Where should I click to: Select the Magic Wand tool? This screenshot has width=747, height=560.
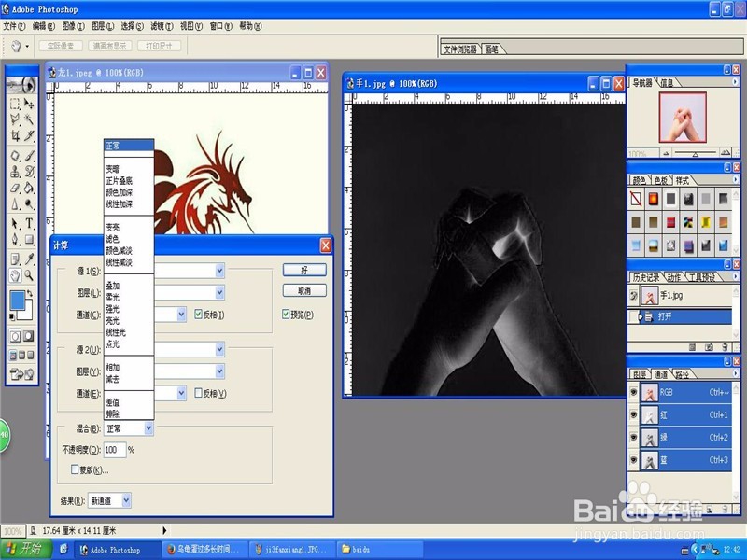click(29, 119)
